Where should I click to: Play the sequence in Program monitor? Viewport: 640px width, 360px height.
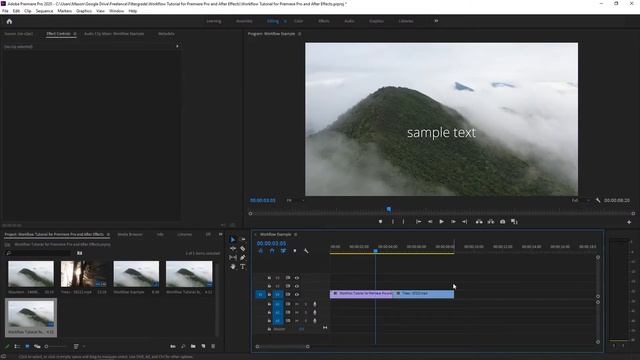tap(441, 222)
